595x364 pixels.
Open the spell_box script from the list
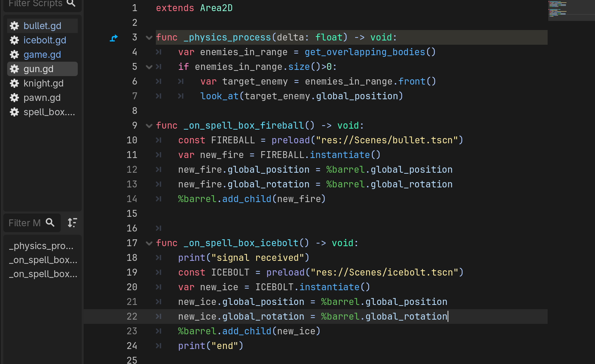[x=49, y=112]
